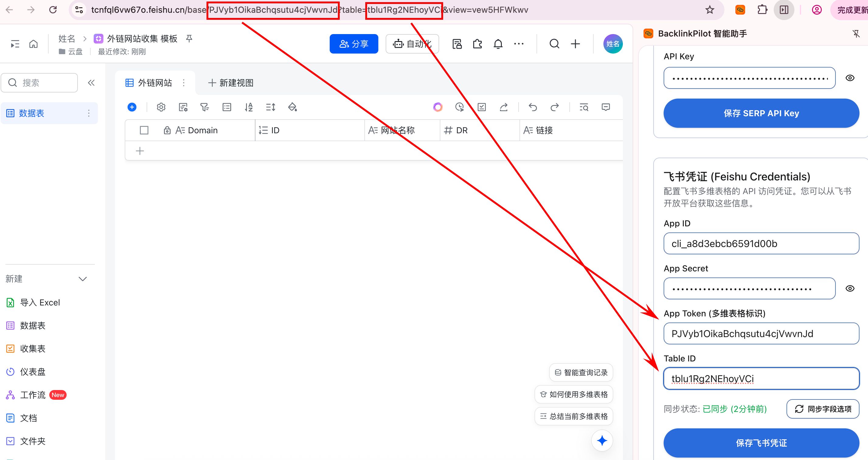
Task: Click the redo arrow icon
Action: 555,107
